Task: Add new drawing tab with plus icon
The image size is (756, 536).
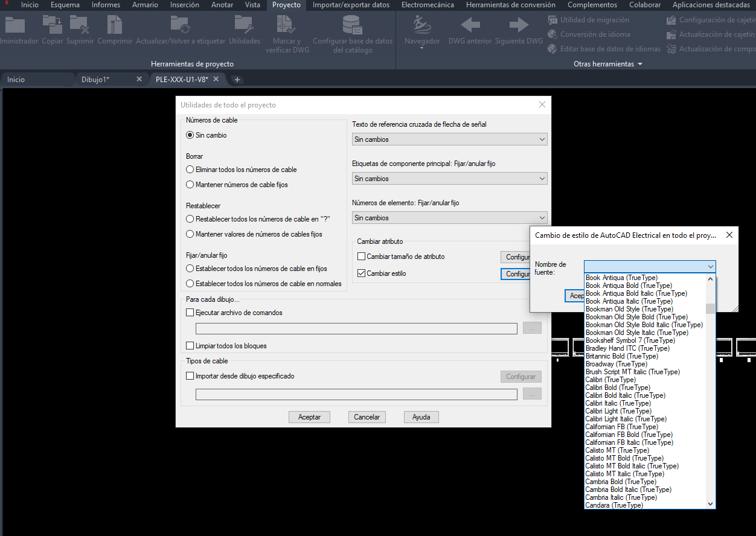Action: point(237,80)
